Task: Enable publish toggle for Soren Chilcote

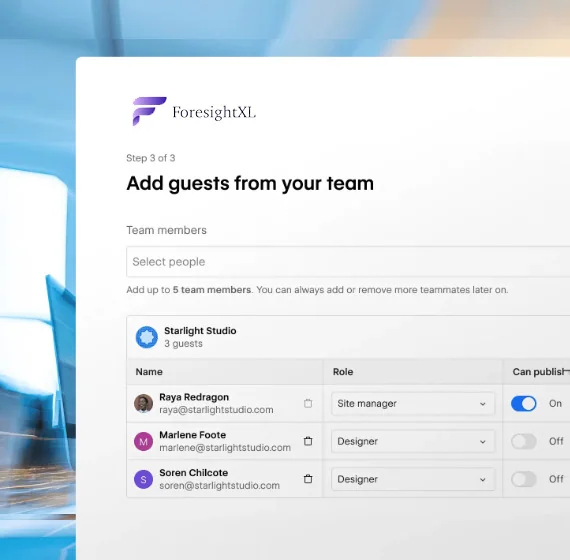Action: click(x=523, y=479)
